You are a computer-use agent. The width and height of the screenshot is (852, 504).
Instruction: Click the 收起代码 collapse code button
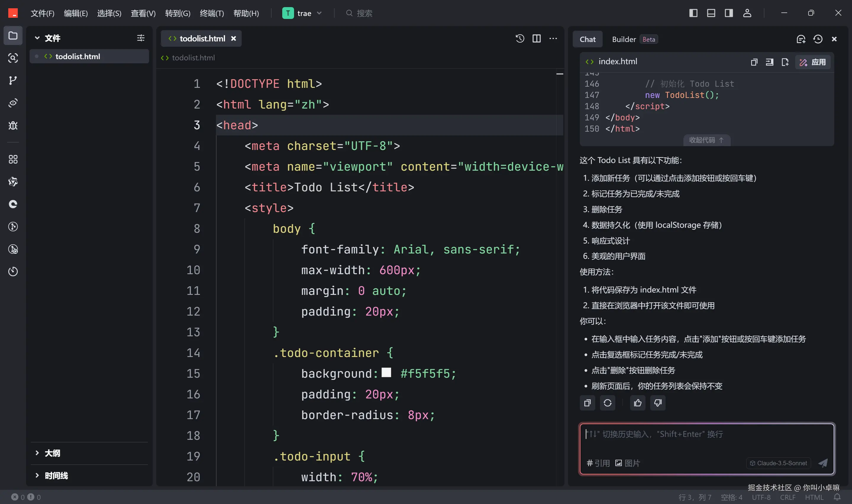pos(706,140)
